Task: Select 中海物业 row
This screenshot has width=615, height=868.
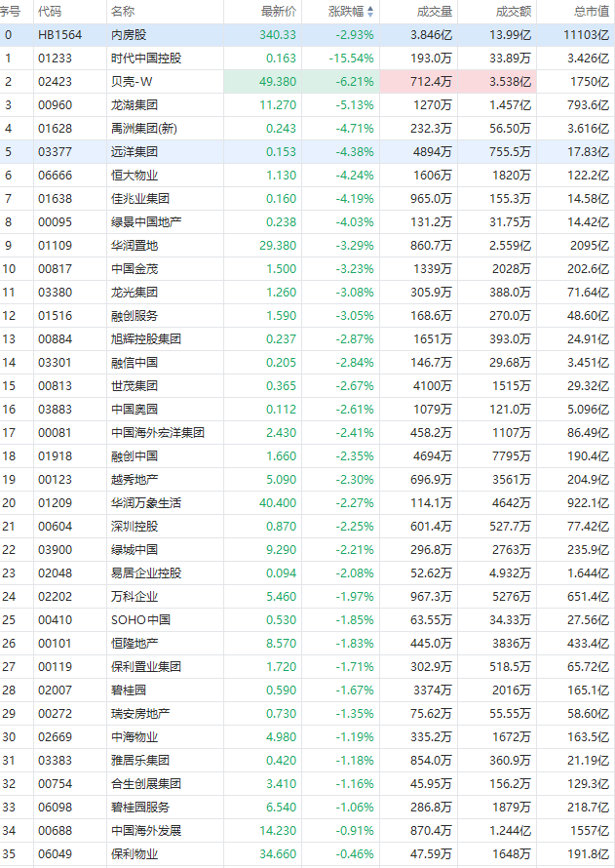Action: click(x=308, y=736)
